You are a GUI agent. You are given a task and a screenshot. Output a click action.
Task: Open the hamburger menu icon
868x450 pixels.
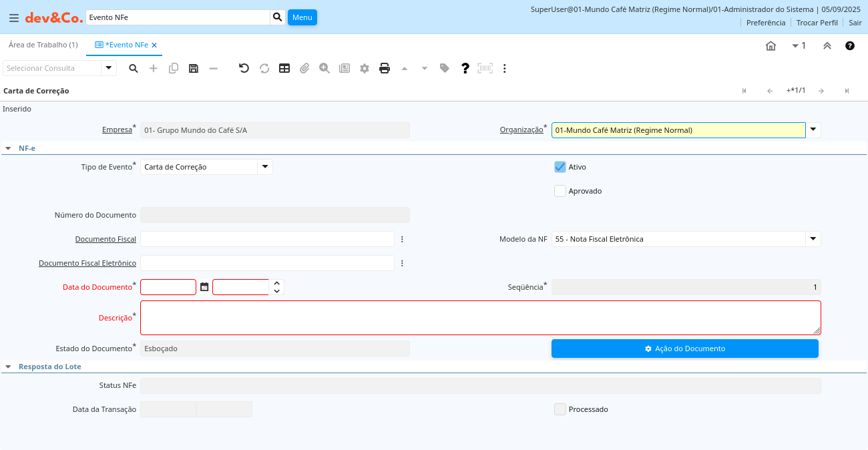point(14,18)
